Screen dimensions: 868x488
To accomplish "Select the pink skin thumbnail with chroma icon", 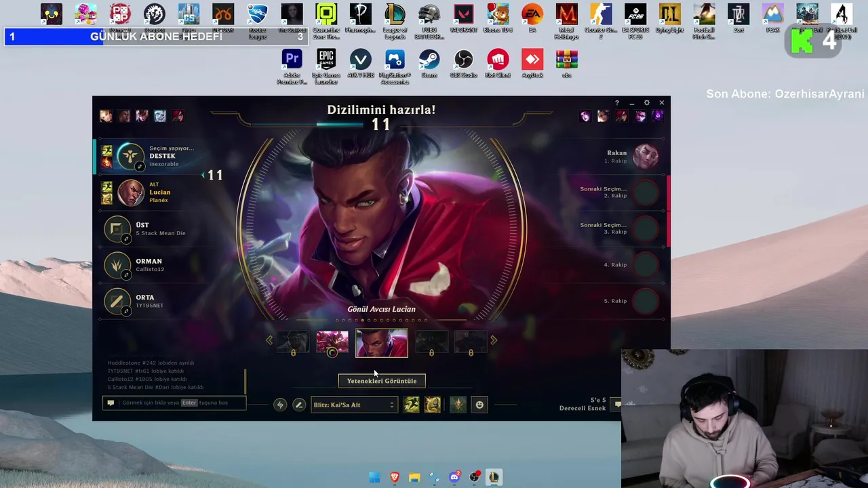I will (x=332, y=342).
